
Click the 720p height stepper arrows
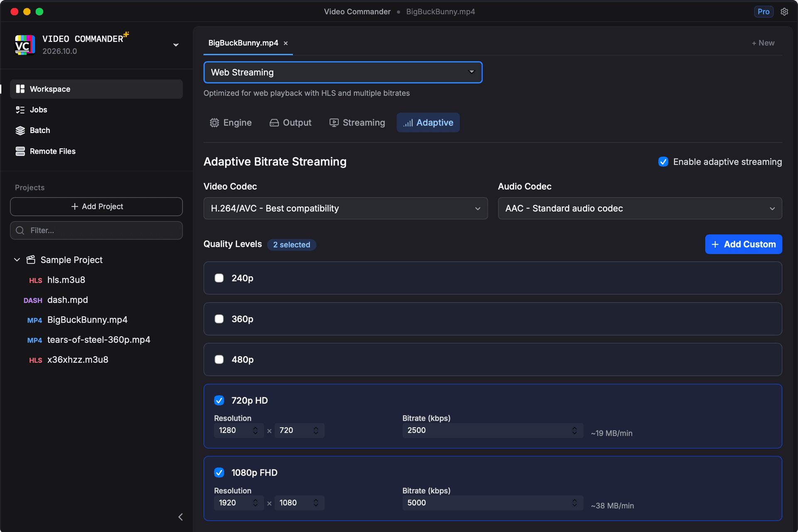pyautogui.click(x=316, y=430)
